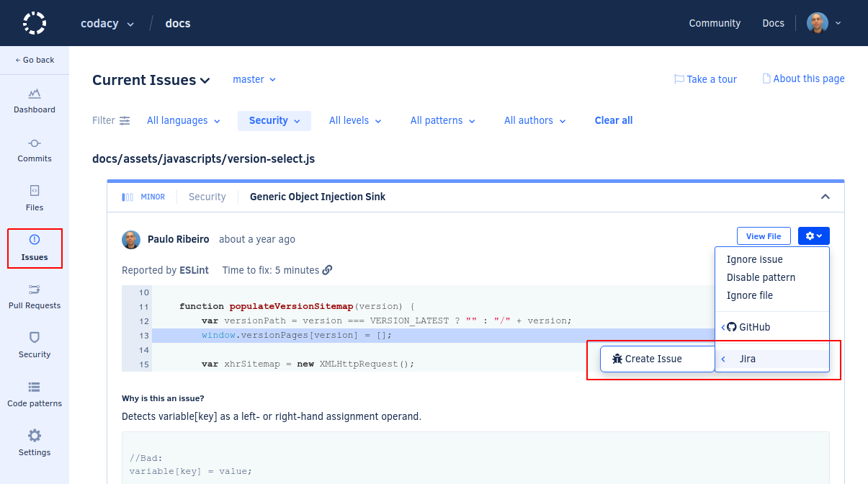Select the Jira submenu entry
Image resolution: width=868 pixels, height=484 pixels.
pos(772,359)
